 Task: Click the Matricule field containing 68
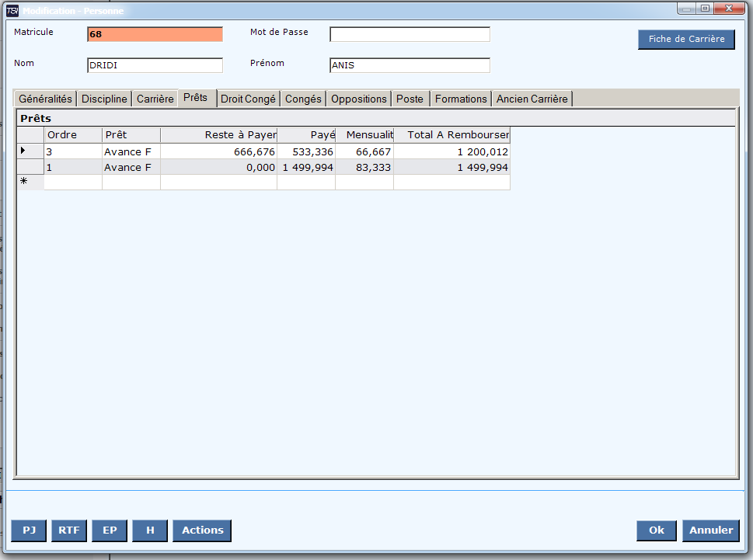tap(155, 34)
